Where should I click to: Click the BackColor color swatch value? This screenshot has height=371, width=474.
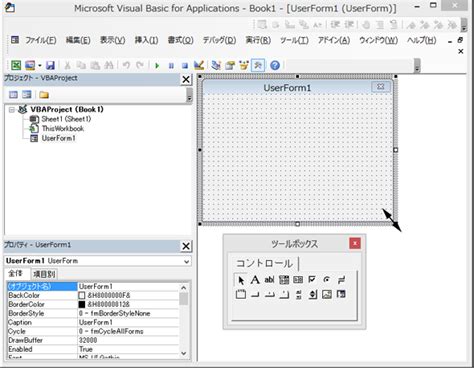coord(82,295)
